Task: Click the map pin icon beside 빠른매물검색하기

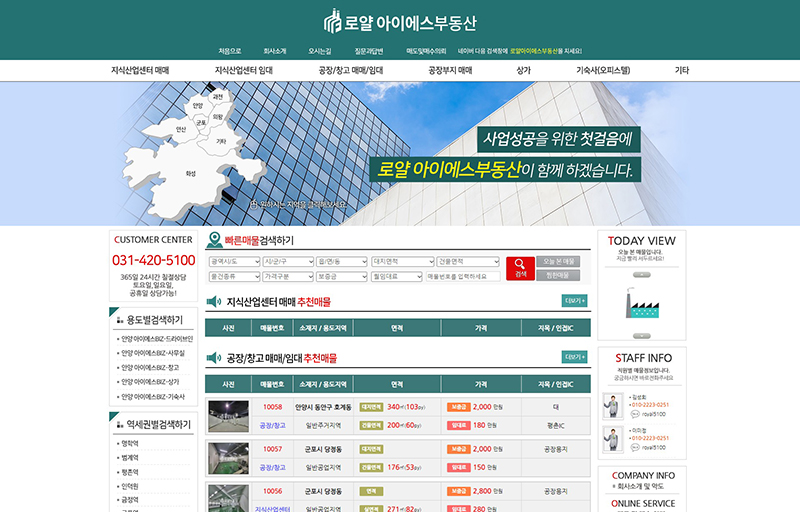Action: pyautogui.click(x=214, y=240)
